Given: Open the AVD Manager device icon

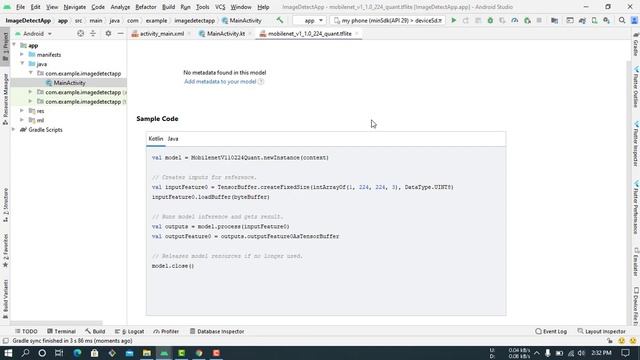Looking at the screenshot, I should 594,20.
